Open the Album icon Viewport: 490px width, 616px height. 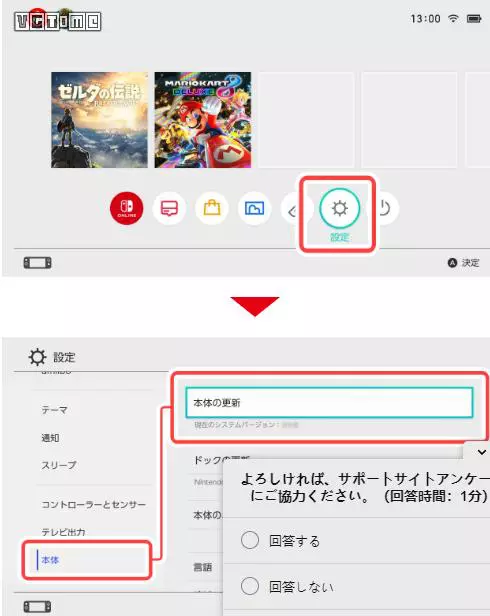coord(254,208)
